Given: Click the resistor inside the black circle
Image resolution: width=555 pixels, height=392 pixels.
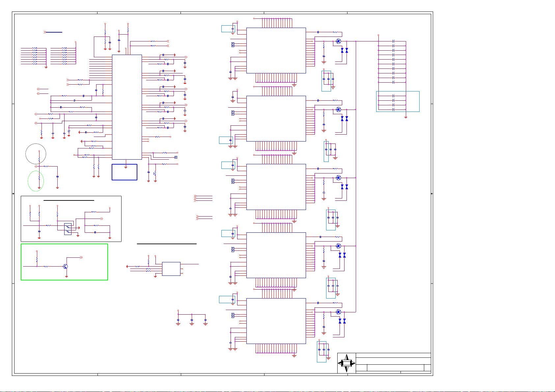Looking at the screenshot, I should [x=39, y=159].
